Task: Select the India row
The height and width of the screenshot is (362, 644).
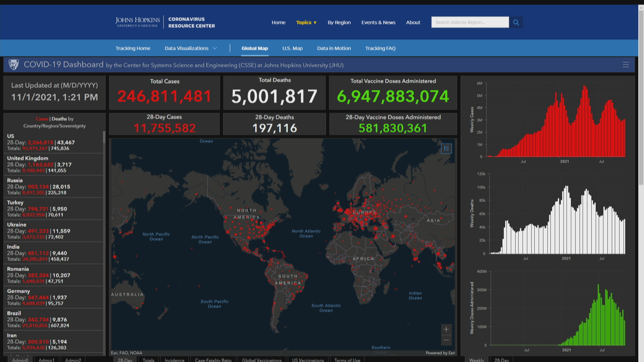Action: (53, 253)
